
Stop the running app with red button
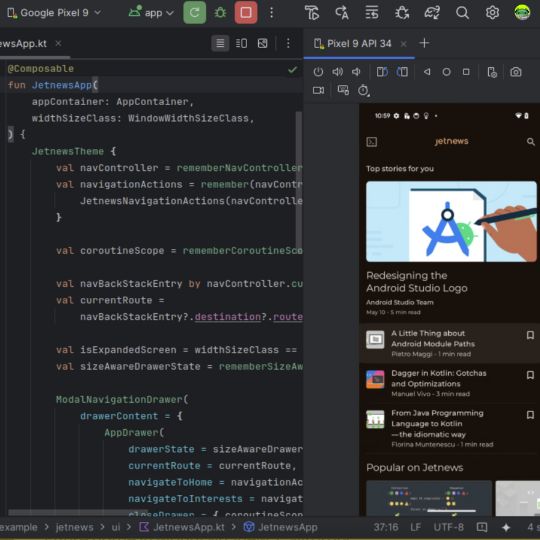[246, 13]
